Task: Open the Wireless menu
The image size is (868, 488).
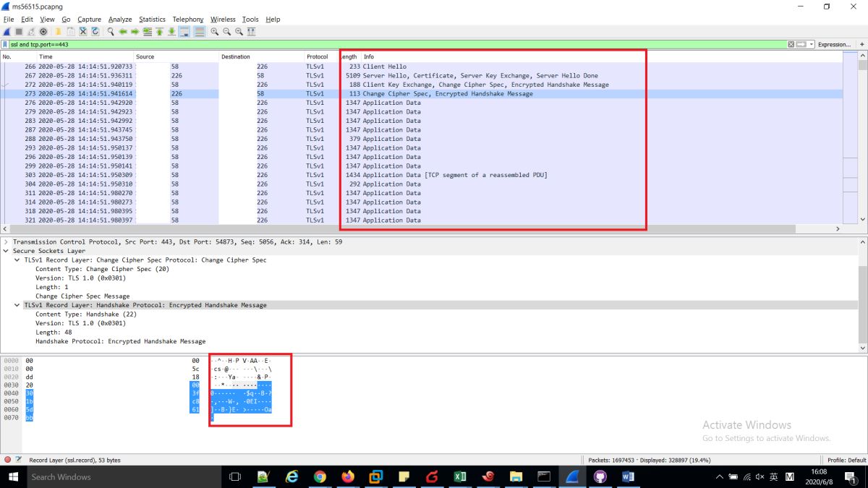Action: pyautogui.click(x=223, y=20)
